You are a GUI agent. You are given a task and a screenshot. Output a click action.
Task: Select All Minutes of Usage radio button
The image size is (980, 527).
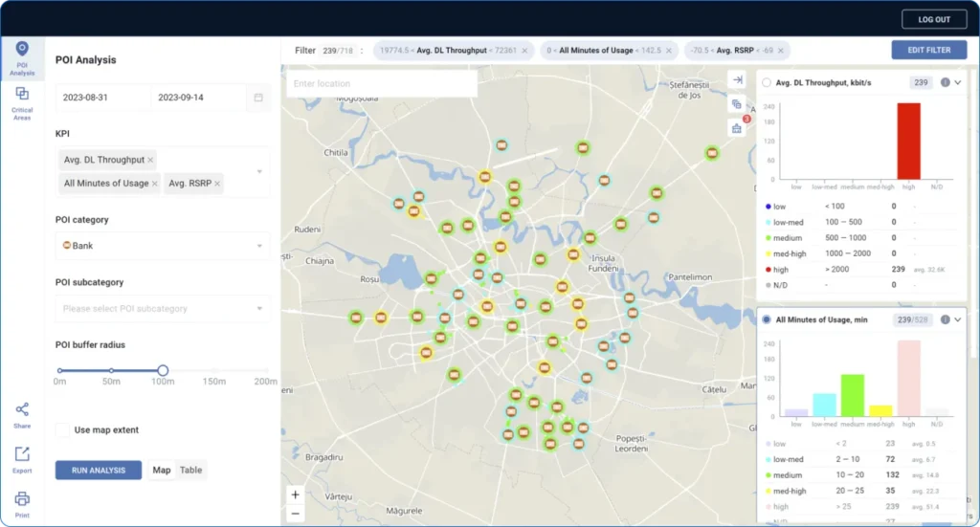(x=767, y=319)
